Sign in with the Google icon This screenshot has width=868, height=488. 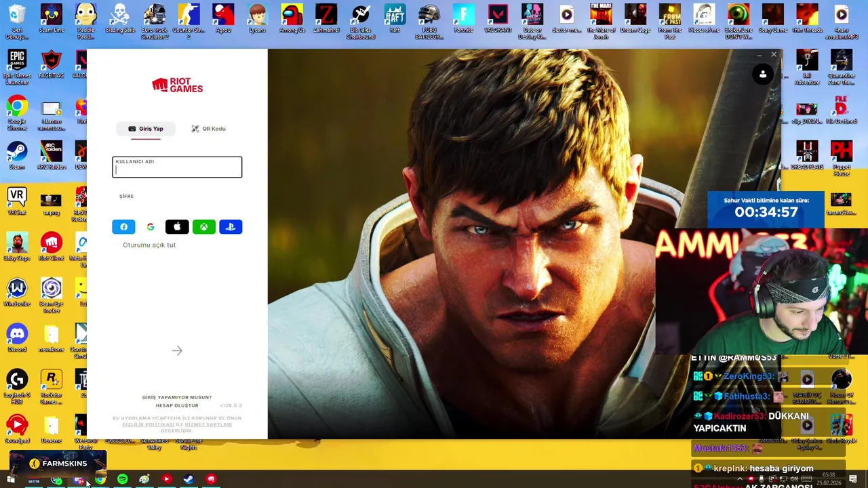tap(151, 227)
